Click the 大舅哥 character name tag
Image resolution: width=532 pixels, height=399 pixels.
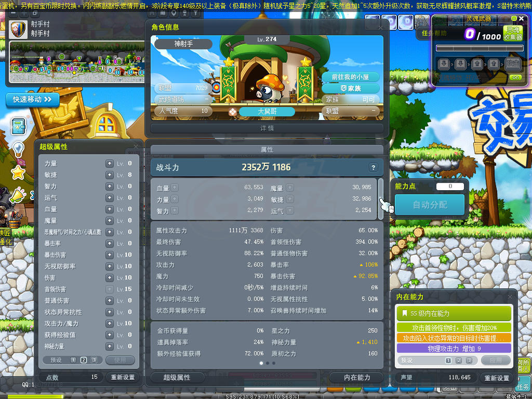[267, 111]
